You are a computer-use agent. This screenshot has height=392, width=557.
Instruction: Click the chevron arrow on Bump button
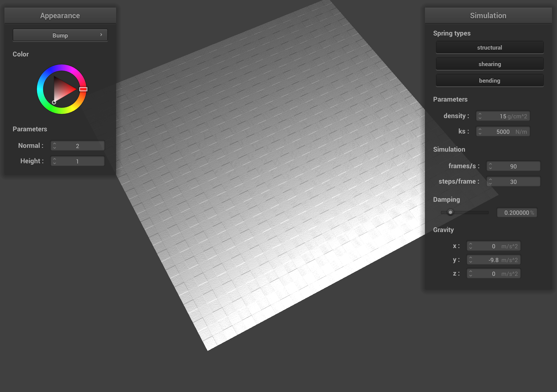click(101, 35)
